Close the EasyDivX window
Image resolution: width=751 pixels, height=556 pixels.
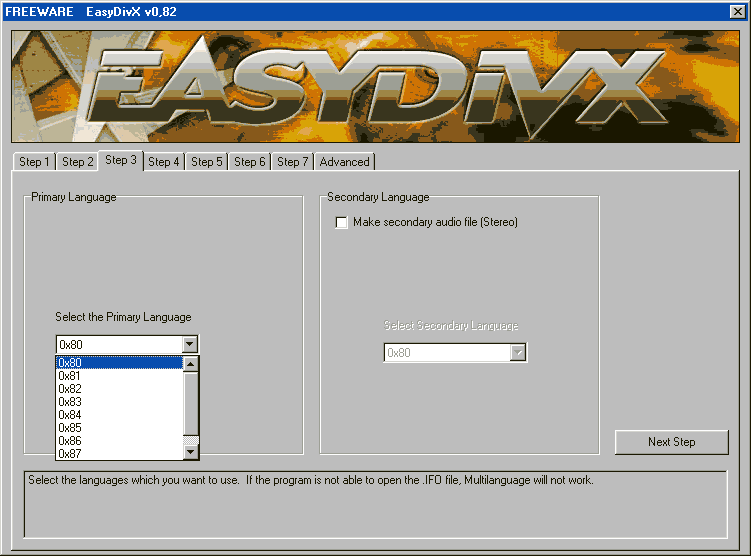tap(738, 11)
